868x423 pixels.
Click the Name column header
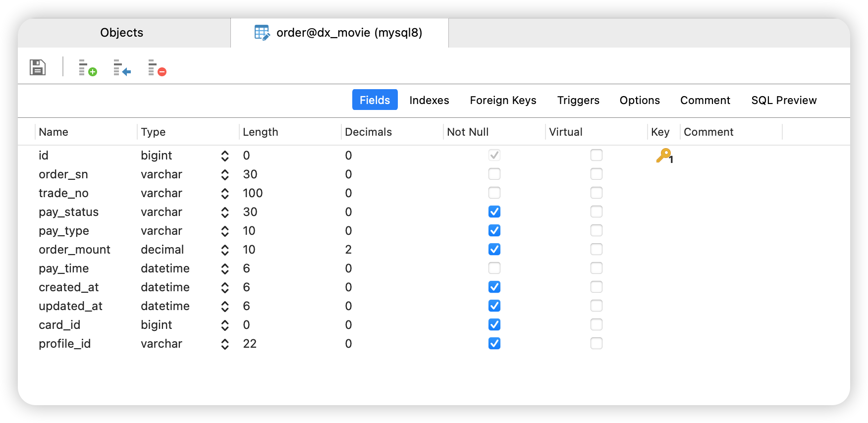pyautogui.click(x=86, y=132)
